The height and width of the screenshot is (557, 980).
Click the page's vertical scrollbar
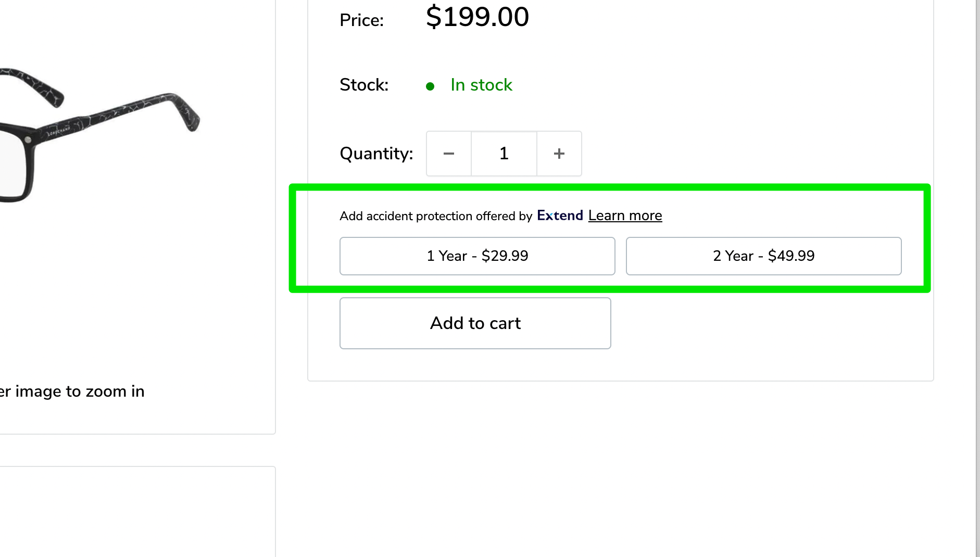(x=977, y=260)
